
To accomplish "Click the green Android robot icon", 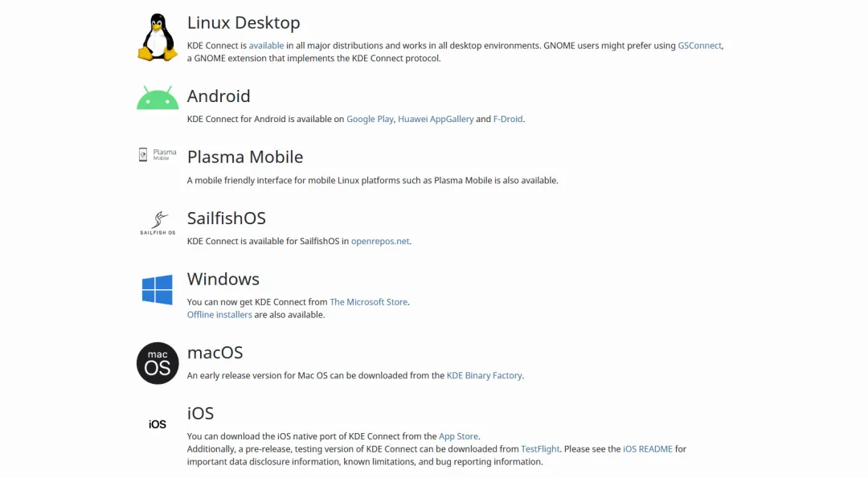I will (158, 97).
